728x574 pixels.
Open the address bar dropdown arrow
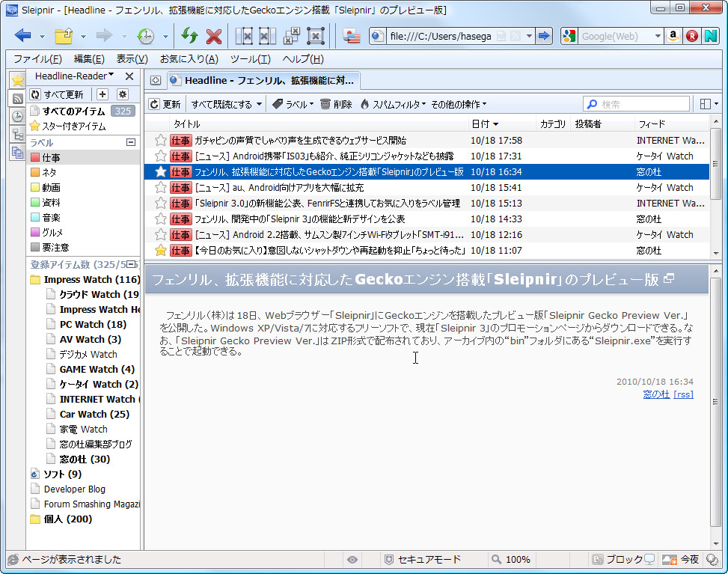click(529, 36)
